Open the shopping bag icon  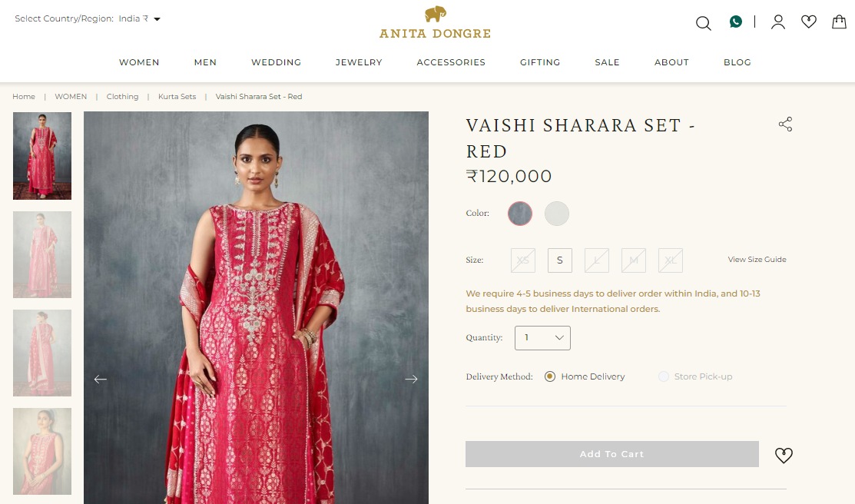839,22
